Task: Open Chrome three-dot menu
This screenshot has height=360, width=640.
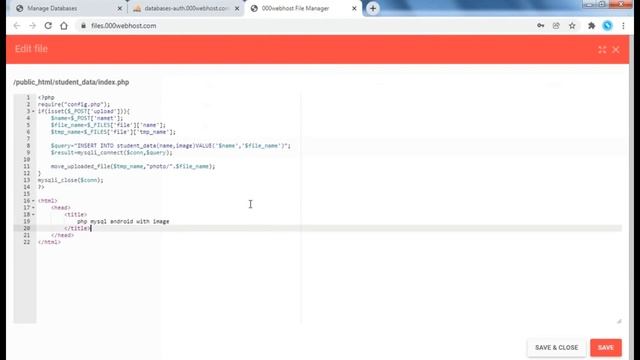Action: tap(623, 26)
